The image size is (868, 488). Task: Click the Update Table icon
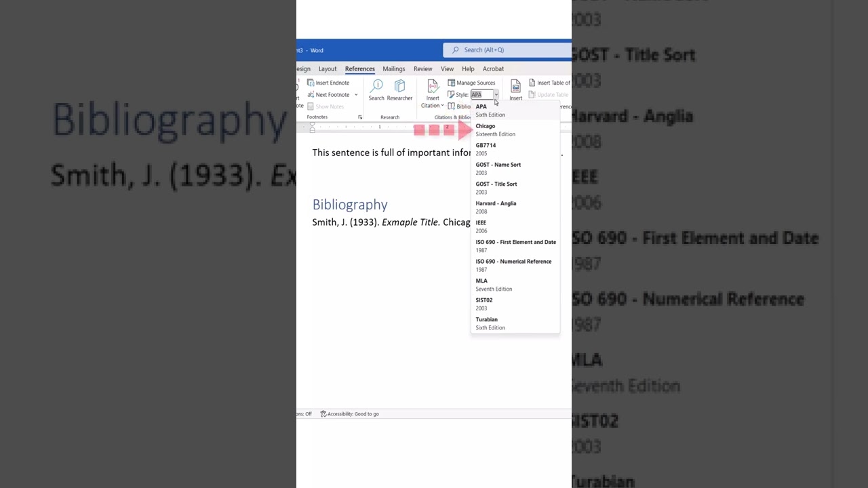pos(532,95)
